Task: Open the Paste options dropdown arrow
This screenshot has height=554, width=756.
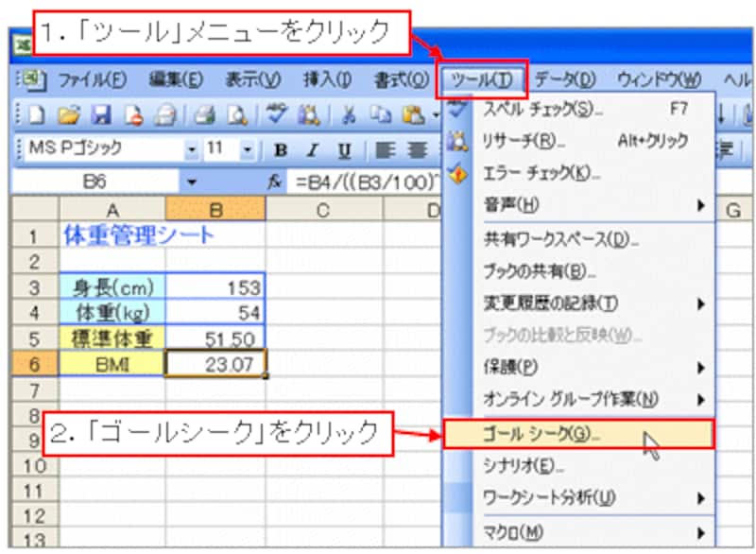Action: point(436,115)
